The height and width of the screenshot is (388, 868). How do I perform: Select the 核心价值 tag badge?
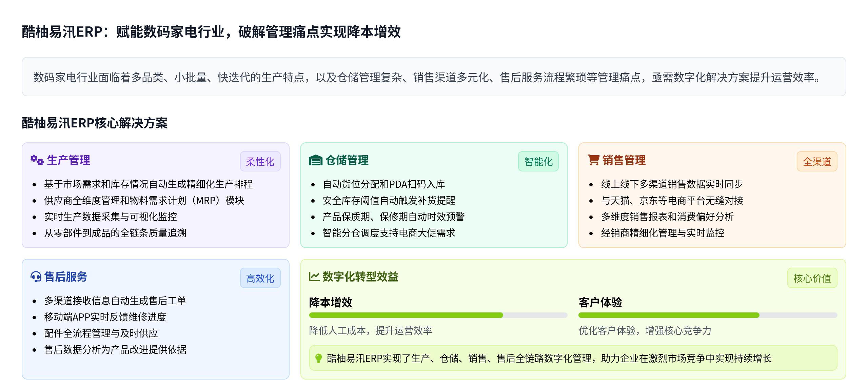pyautogui.click(x=812, y=278)
